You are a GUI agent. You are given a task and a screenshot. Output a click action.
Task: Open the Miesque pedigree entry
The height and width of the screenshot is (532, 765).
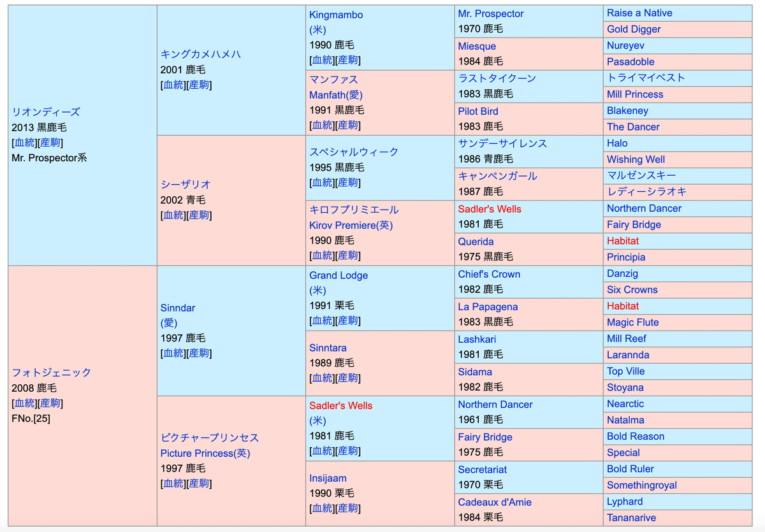pyautogui.click(x=476, y=46)
